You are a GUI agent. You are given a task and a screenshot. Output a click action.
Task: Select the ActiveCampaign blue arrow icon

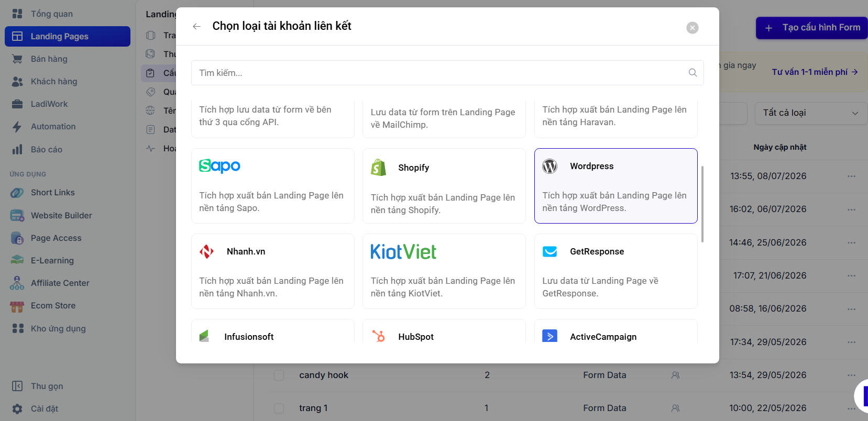[x=550, y=336]
